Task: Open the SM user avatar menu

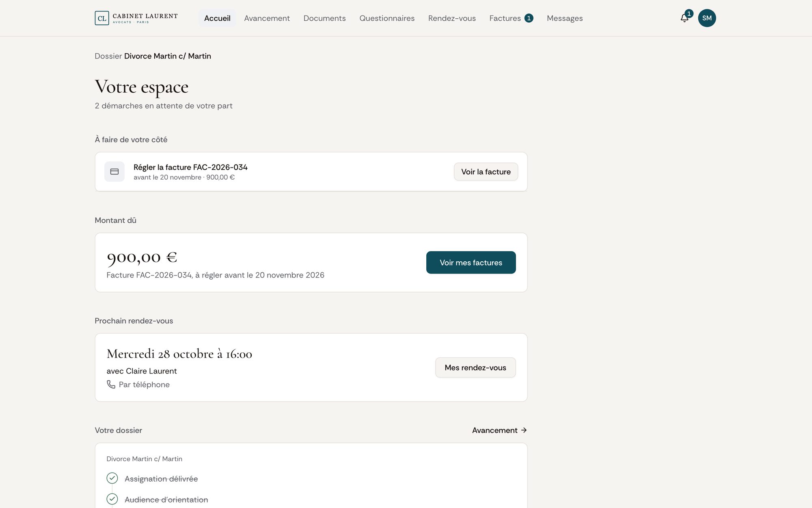Action: point(707,18)
